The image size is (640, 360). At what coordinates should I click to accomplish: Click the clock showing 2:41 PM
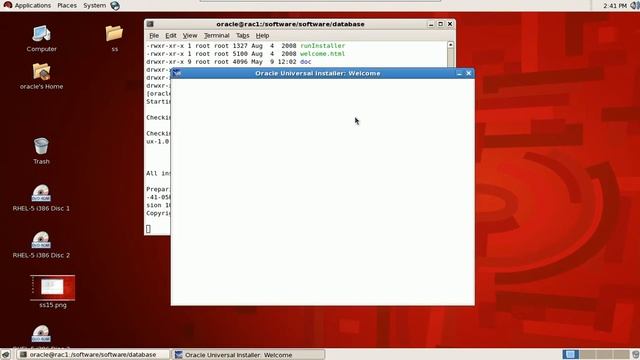pyautogui.click(x=614, y=5)
